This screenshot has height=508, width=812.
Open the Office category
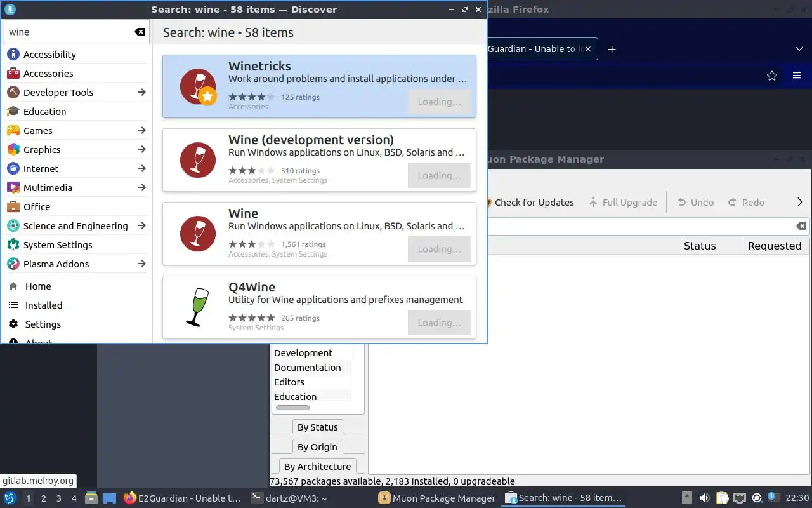click(x=77, y=207)
